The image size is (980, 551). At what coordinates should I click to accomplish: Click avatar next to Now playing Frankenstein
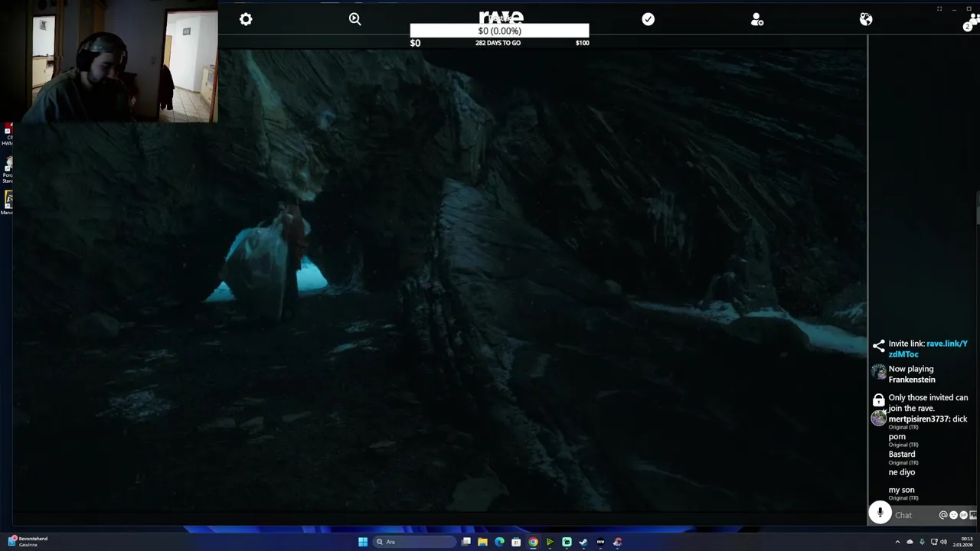(879, 373)
